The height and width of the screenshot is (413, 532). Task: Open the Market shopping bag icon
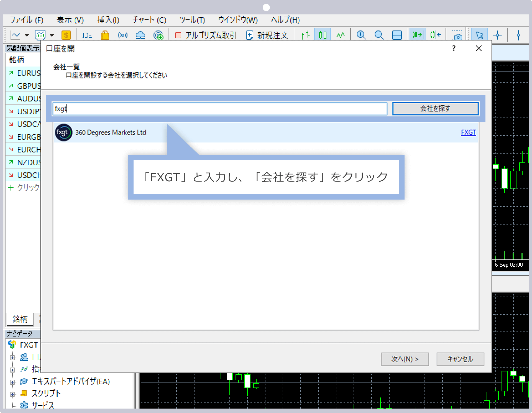pyautogui.click(x=105, y=35)
